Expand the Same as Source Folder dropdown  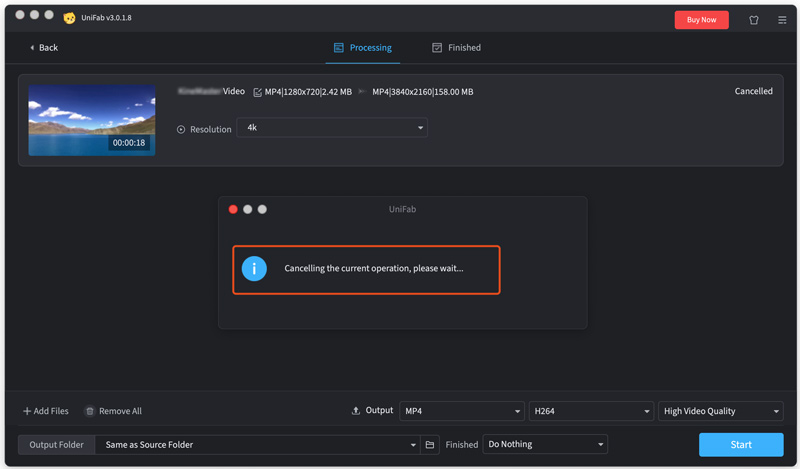coord(258,445)
